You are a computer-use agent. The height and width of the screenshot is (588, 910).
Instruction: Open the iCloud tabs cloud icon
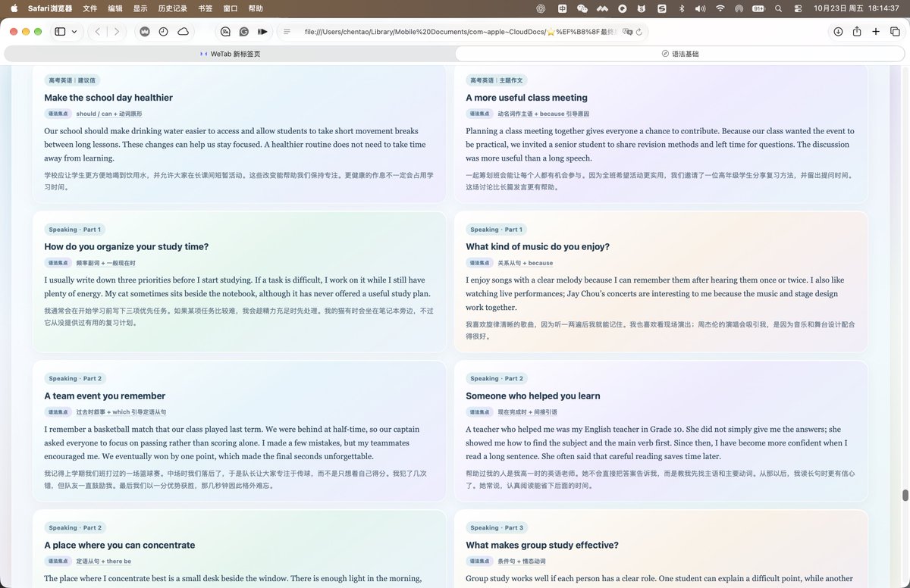[184, 32]
